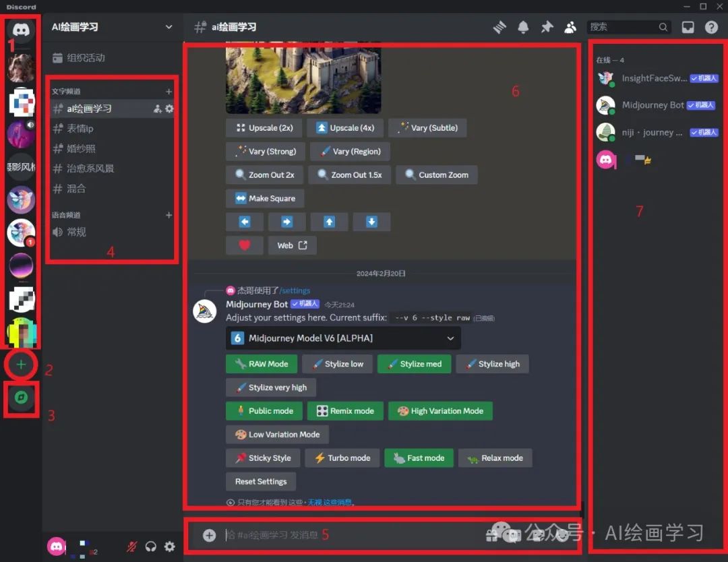Viewport: 728px width, 562px height.
Task: Toggle RAW Mode setting
Action: [x=262, y=364]
